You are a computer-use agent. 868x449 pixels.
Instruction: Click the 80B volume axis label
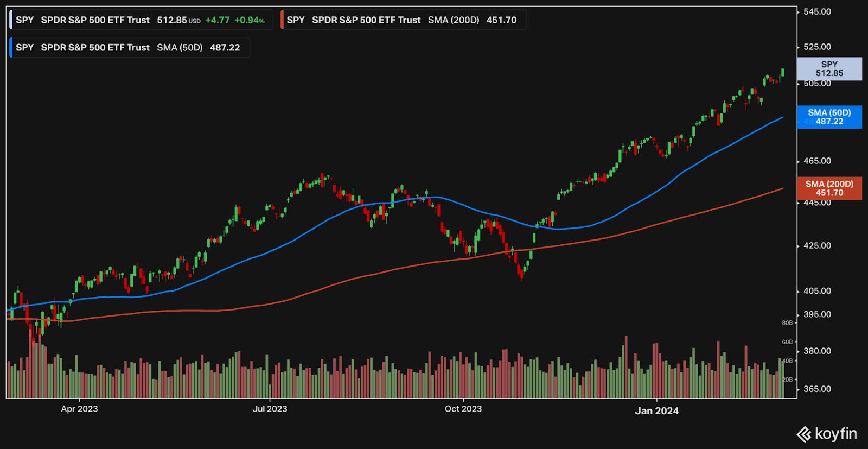tap(787, 322)
